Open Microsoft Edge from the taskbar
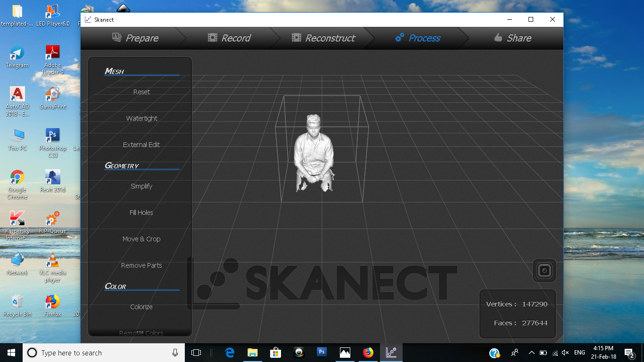This screenshot has width=644, height=362. (x=230, y=353)
